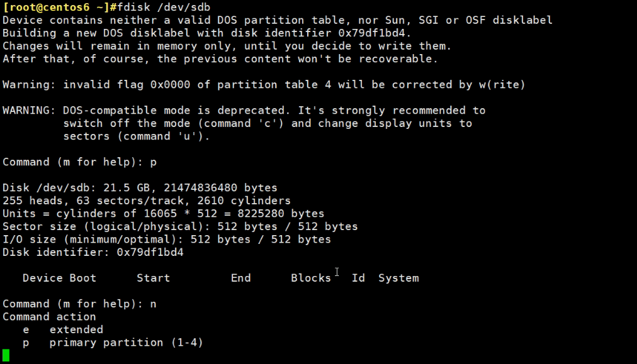Click the 'Device Boot' column header
637x364 pixels.
(59, 278)
